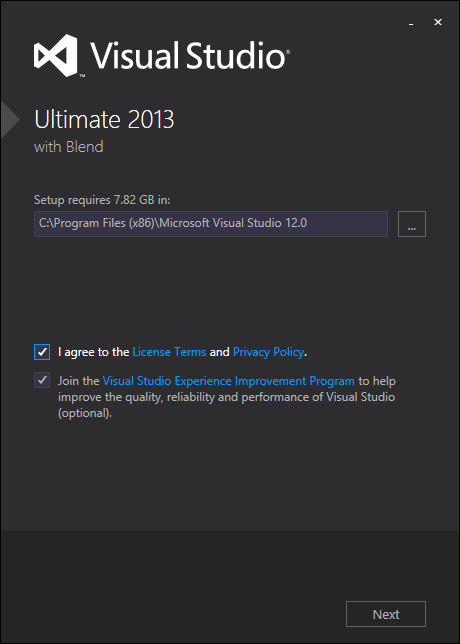Open the License Terms link
460x644 pixels.
pos(169,352)
